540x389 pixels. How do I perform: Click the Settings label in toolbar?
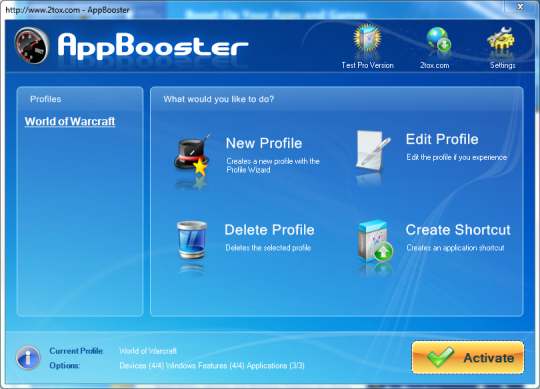503,65
